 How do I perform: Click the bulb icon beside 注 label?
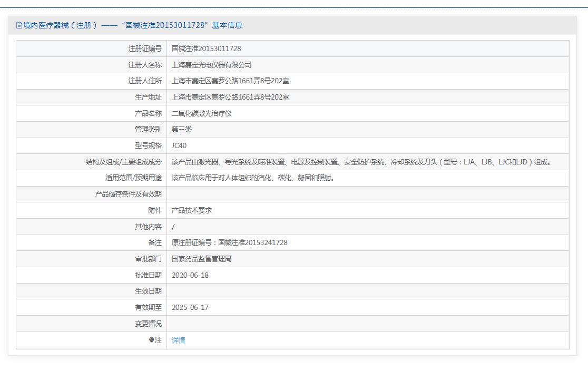pos(151,340)
